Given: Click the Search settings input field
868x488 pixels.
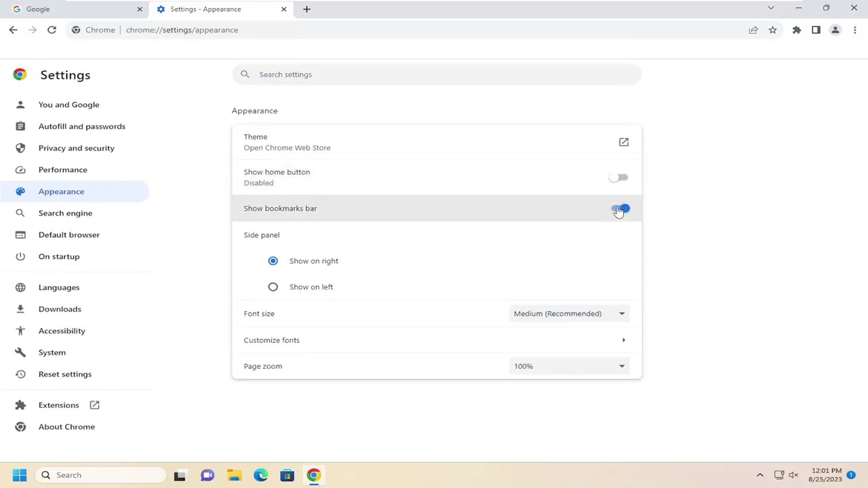Looking at the screenshot, I should click(437, 75).
